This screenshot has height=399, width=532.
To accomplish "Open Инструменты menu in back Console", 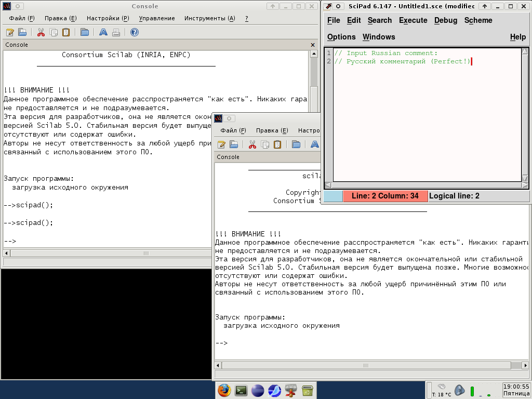I will tap(210, 18).
